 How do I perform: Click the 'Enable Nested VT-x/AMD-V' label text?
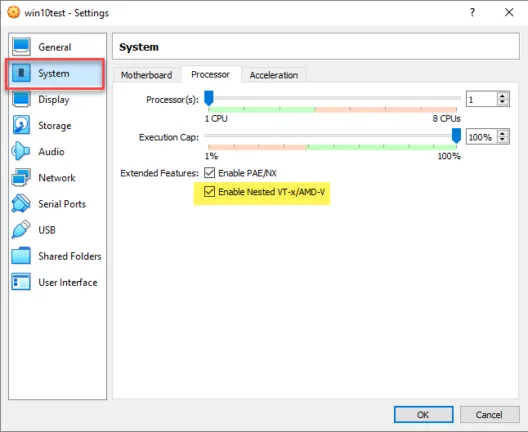271,192
